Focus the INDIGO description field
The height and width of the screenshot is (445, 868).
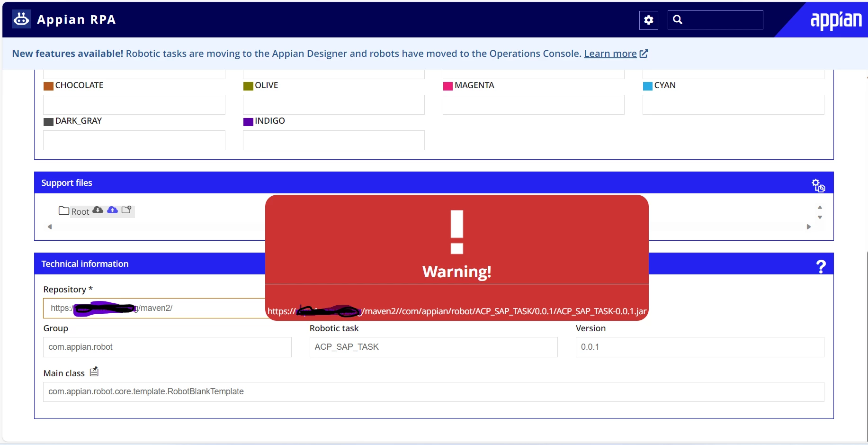334,140
